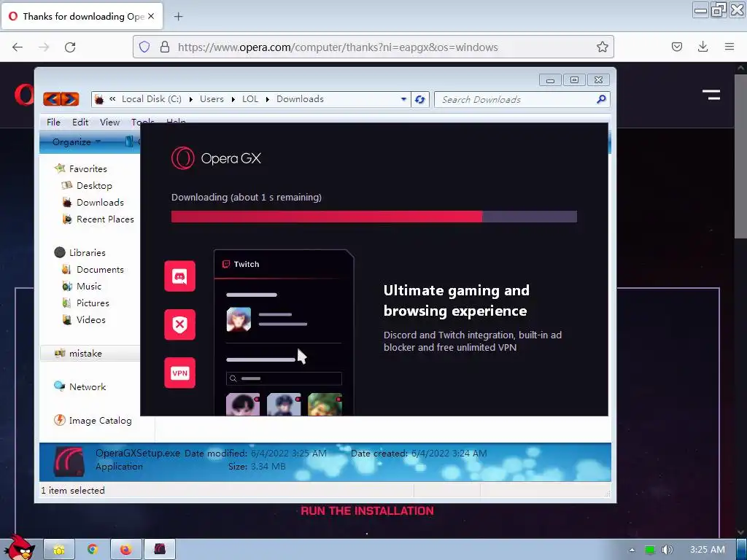Click the OperaGXSetup.exe file name

pyautogui.click(x=138, y=453)
